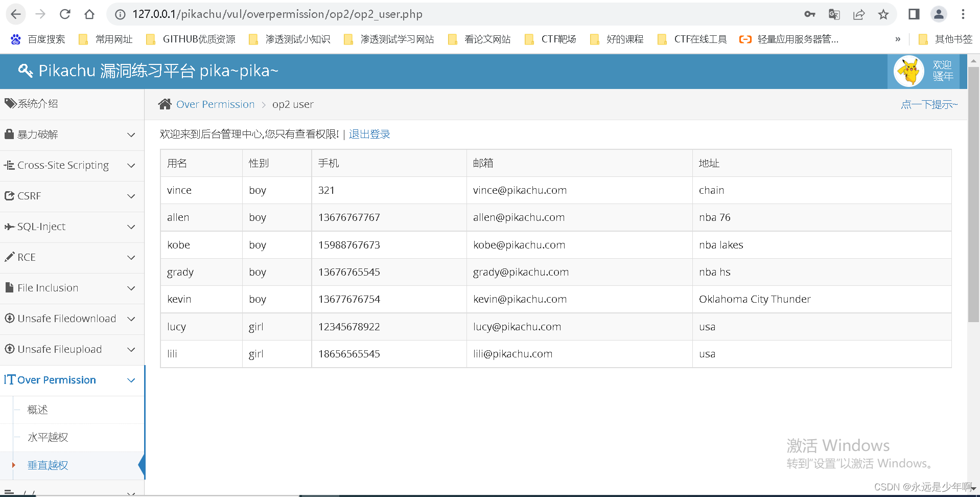
Task: Expand the File Inclusion section
Action: click(72, 288)
